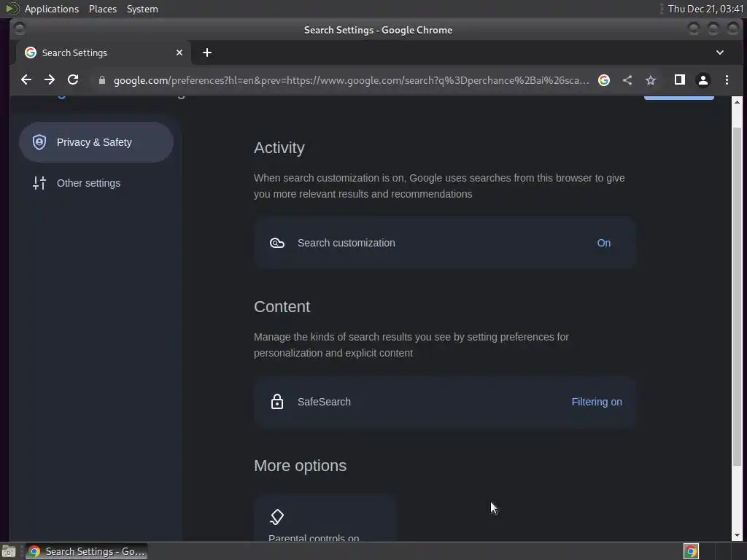Screen dimensions: 747x560
Task: Click the Content heading text
Action: [282, 307]
